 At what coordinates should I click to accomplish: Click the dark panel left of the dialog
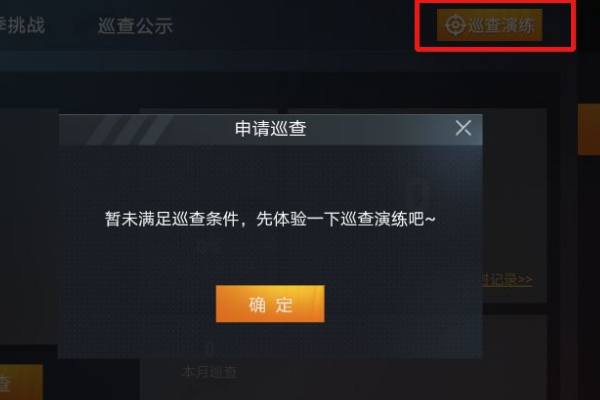pos(29,226)
